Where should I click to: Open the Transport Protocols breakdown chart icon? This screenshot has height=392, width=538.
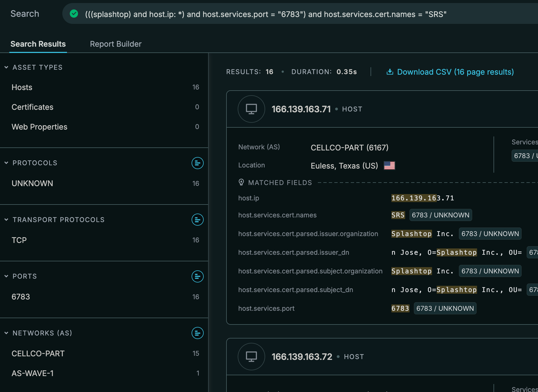pos(197,220)
